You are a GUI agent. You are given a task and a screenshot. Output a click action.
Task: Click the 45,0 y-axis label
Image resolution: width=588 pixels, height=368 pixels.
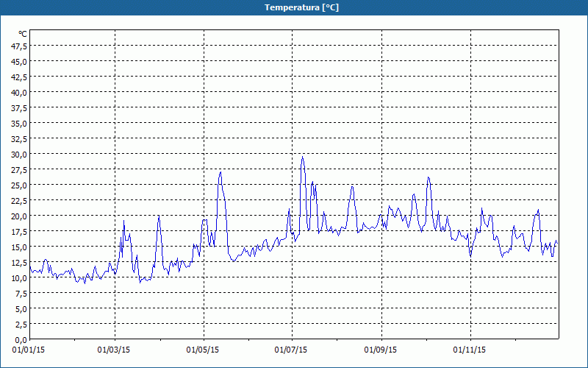click(19, 62)
